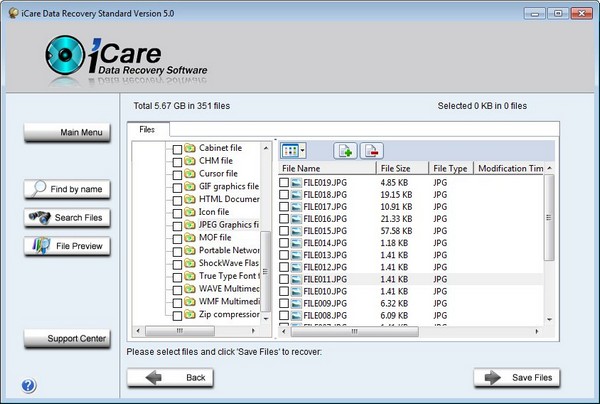
Task: Click the Cabinet file folder icon
Action: click(x=190, y=148)
